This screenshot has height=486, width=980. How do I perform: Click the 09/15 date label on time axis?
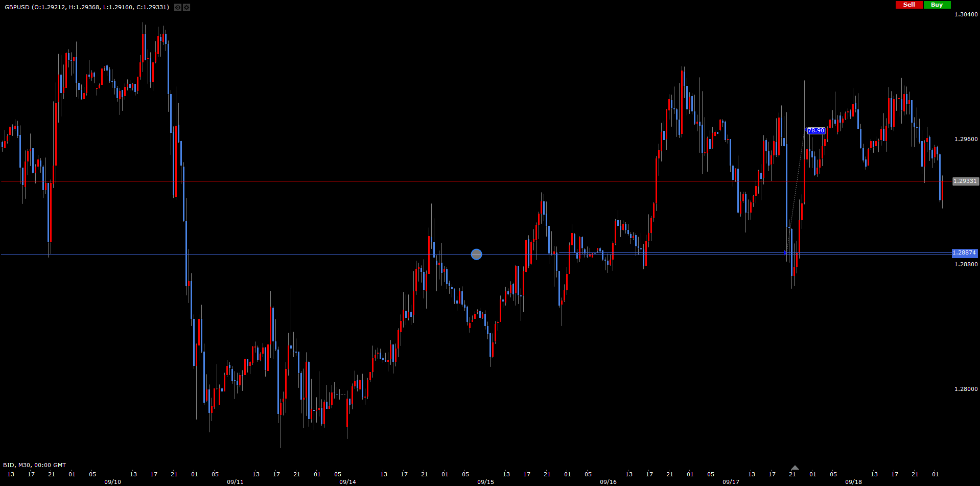pos(485,482)
